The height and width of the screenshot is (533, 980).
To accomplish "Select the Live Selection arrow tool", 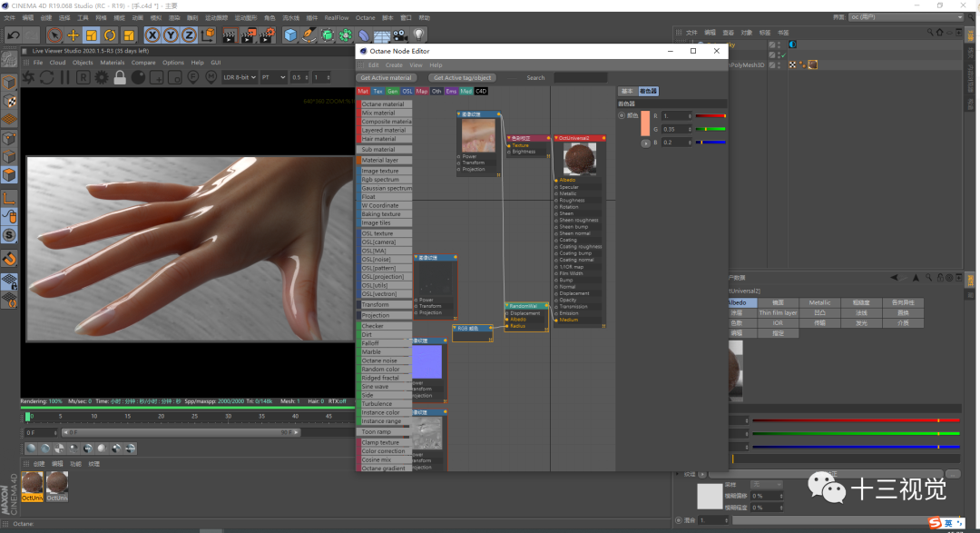I will click(x=54, y=35).
